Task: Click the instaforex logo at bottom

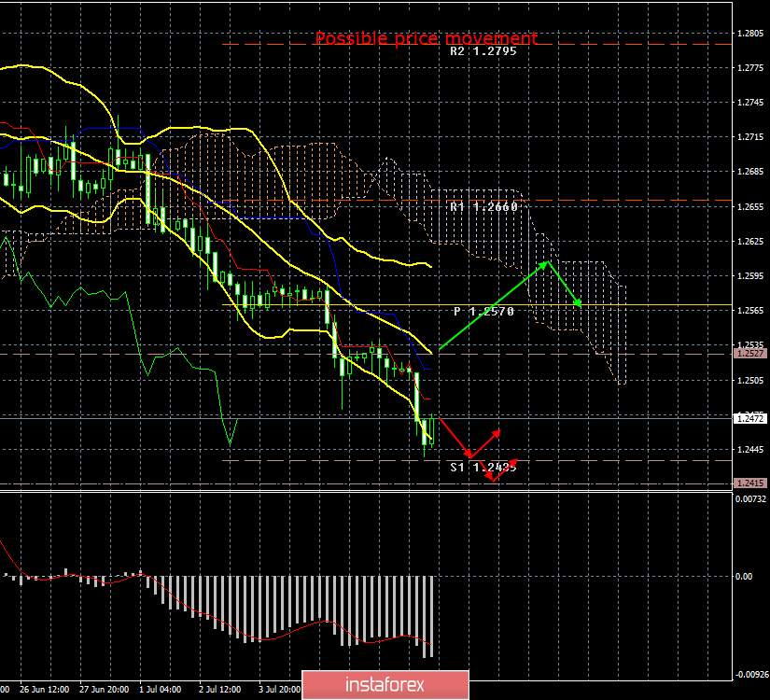Action: coord(385,683)
